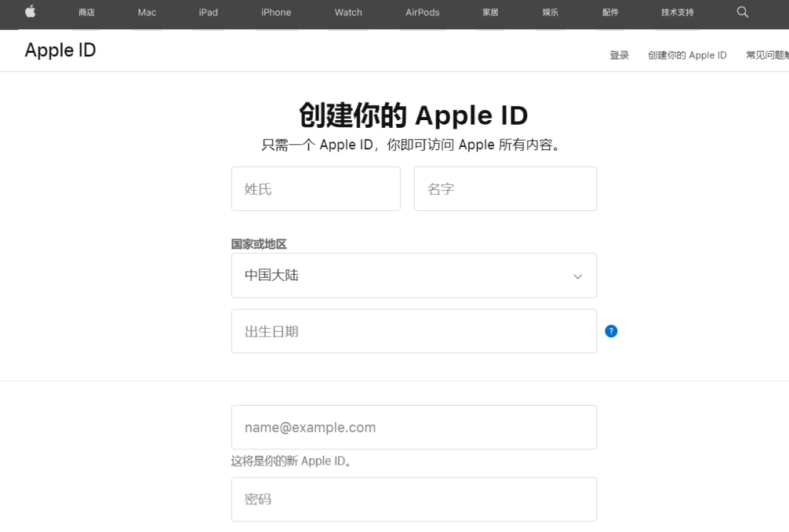Select the iPhone navigation entry

pyautogui.click(x=275, y=12)
